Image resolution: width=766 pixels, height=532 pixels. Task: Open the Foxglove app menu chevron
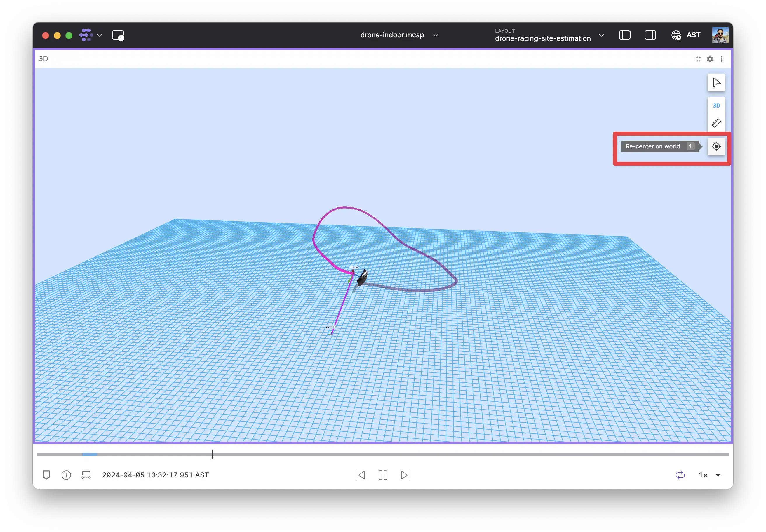[x=99, y=35]
